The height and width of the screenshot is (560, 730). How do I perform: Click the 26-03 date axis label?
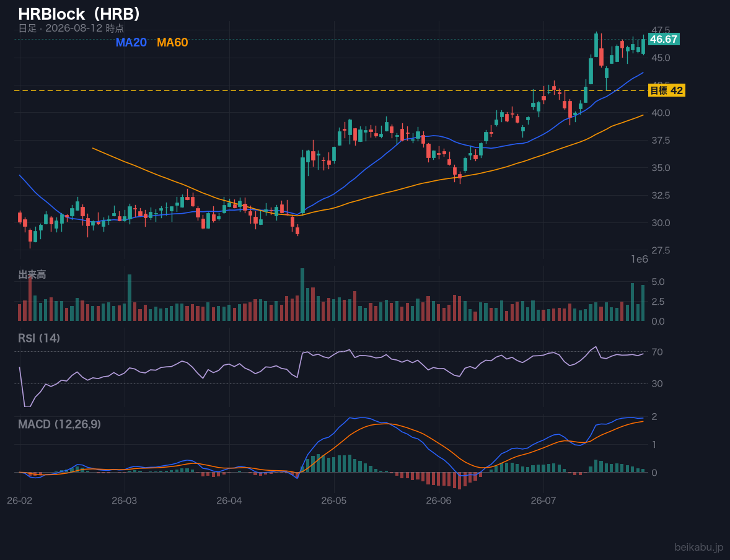tap(125, 501)
